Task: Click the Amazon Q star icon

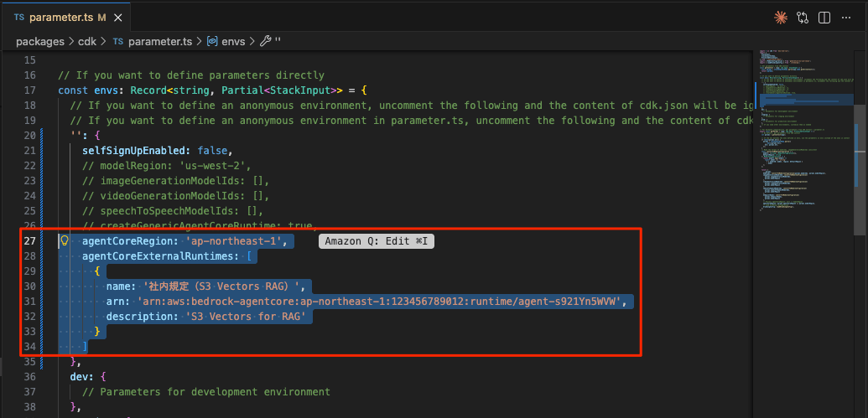Action: coord(779,17)
